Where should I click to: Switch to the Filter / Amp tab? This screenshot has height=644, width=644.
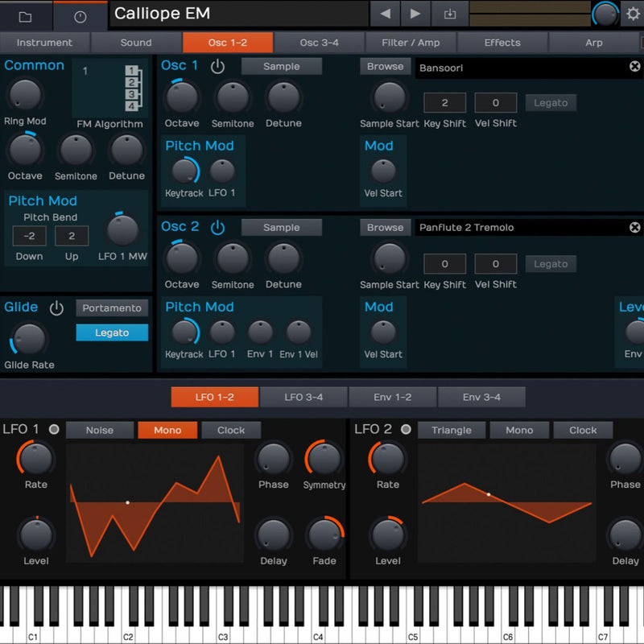pos(411,43)
